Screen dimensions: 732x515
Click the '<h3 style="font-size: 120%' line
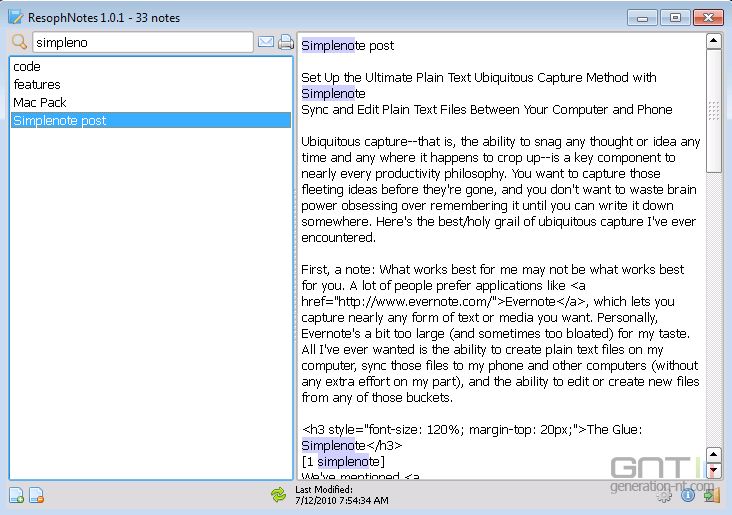click(x=472, y=430)
